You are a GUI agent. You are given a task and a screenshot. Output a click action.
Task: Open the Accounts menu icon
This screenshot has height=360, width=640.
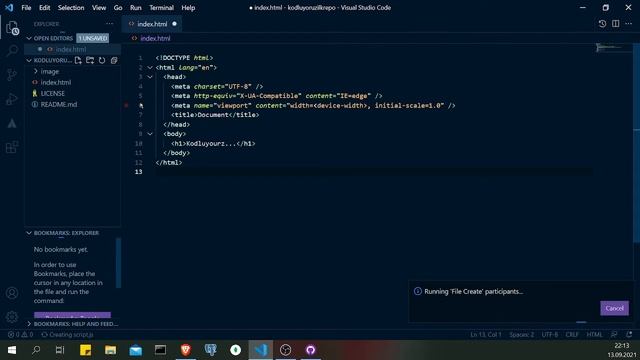point(12,293)
